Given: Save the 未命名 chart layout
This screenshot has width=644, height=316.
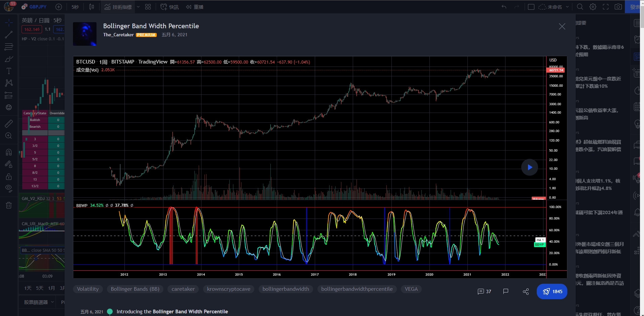Looking at the screenshot, I should pyautogui.click(x=550, y=7).
